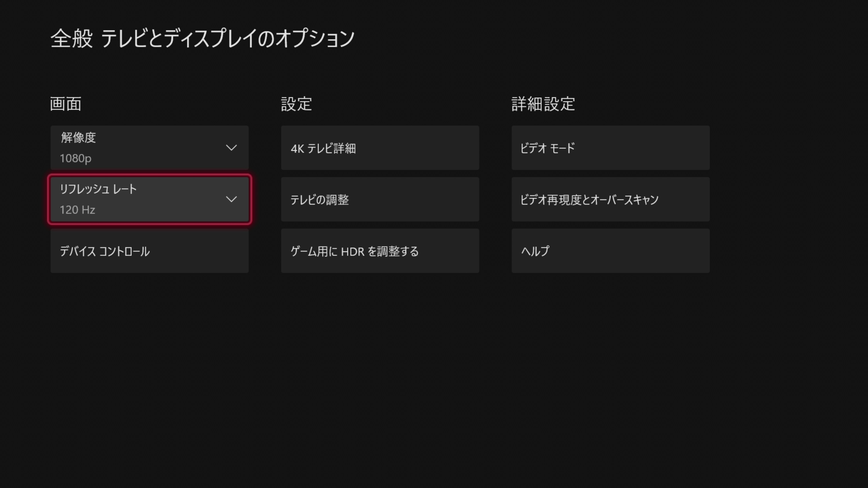This screenshot has width=868, height=488.
Task: Click the 設定 section heading
Action: tap(296, 104)
